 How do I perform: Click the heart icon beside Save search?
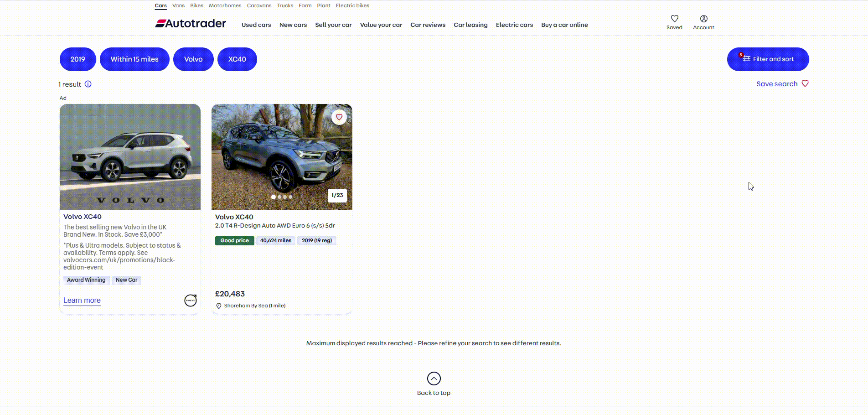click(805, 83)
